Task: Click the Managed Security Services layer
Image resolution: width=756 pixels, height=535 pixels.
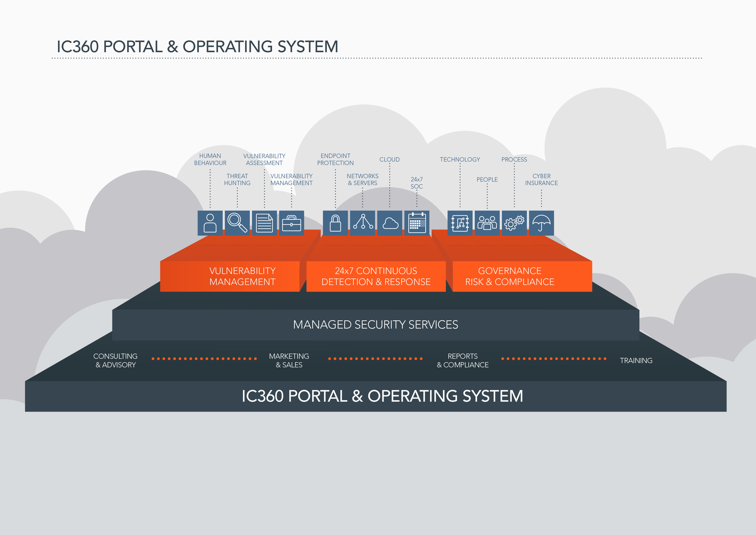Action: click(x=376, y=325)
